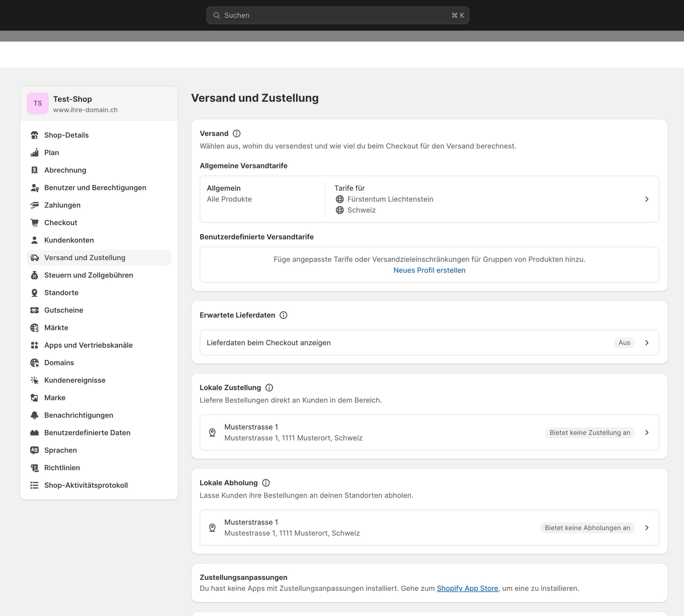This screenshot has width=684, height=616.
Task: Click Neues Profil erstellen link
Action: (x=429, y=271)
